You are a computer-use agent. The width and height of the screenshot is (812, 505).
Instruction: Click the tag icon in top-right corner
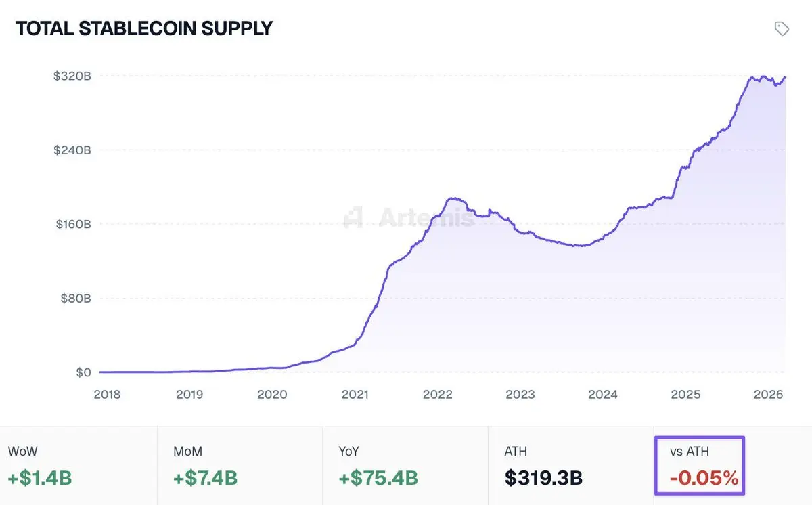point(782,28)
